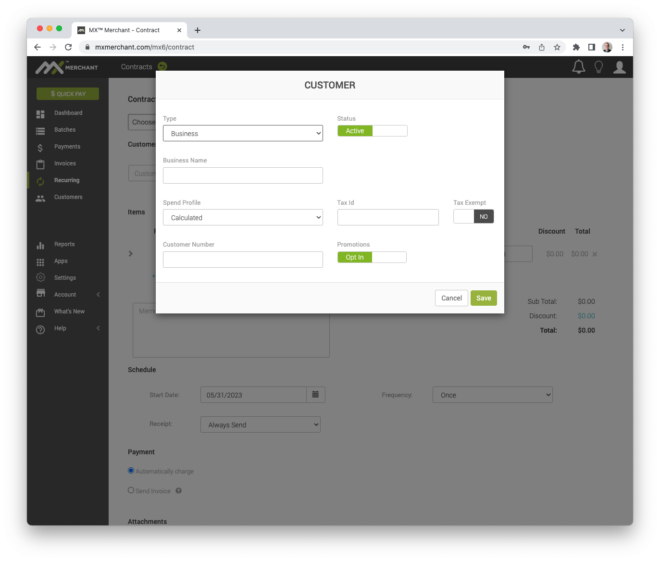Open the browser tab list chevron

click(x=622, y=30)
